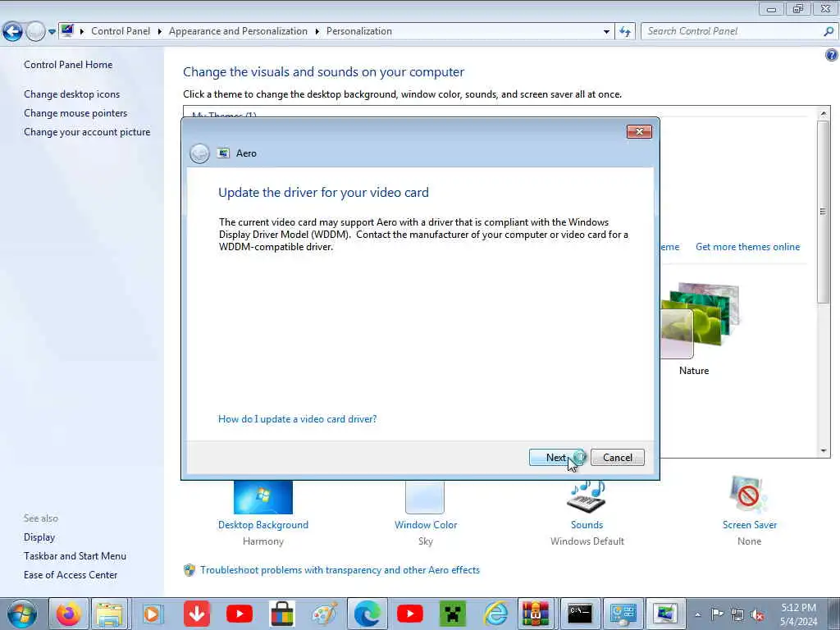Expand the arrow before Control Panel breadcrumb
Viewport: 840px width, 630px height.
[82, 32]
